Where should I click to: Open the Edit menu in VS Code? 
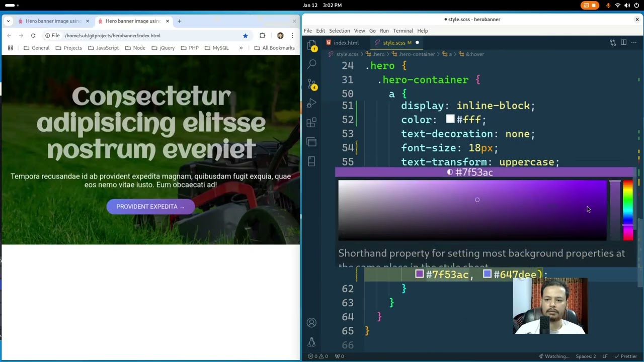(x=320, y=31)
